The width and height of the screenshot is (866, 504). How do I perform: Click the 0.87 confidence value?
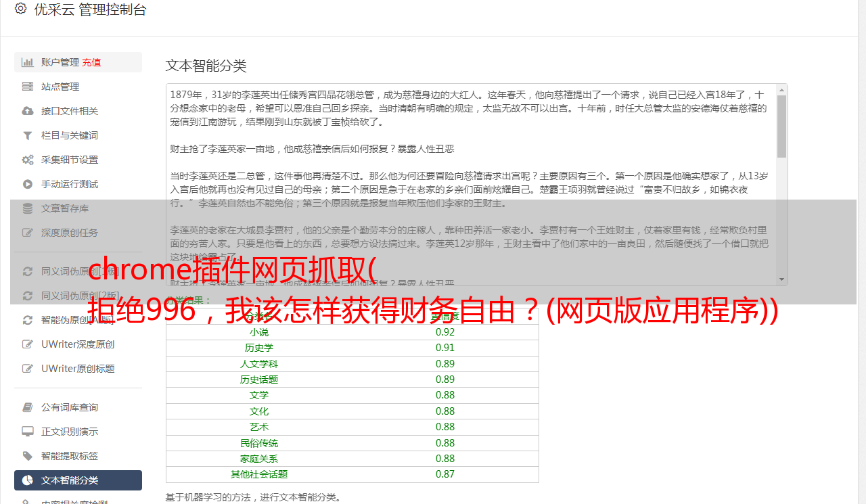click(x=445, y=474)
